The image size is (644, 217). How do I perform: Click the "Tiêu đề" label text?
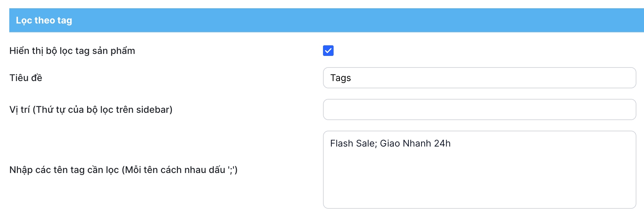point(26,78)
